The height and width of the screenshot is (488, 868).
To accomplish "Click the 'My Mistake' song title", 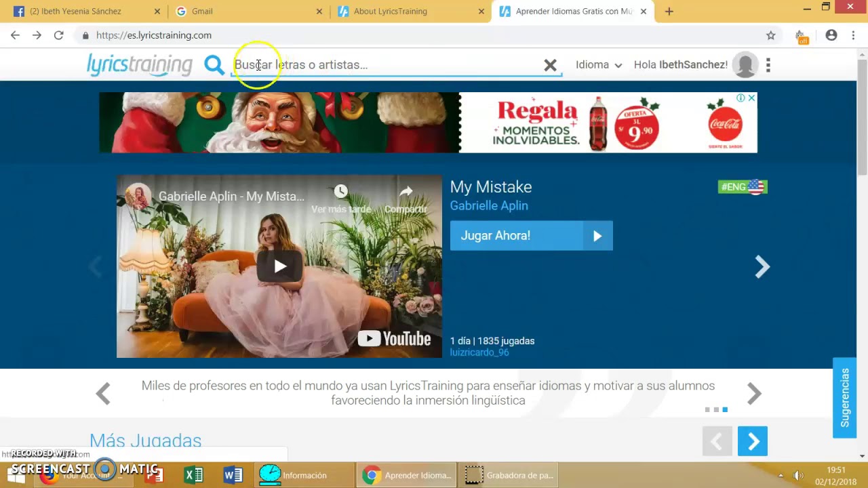I will pos(491,187).
